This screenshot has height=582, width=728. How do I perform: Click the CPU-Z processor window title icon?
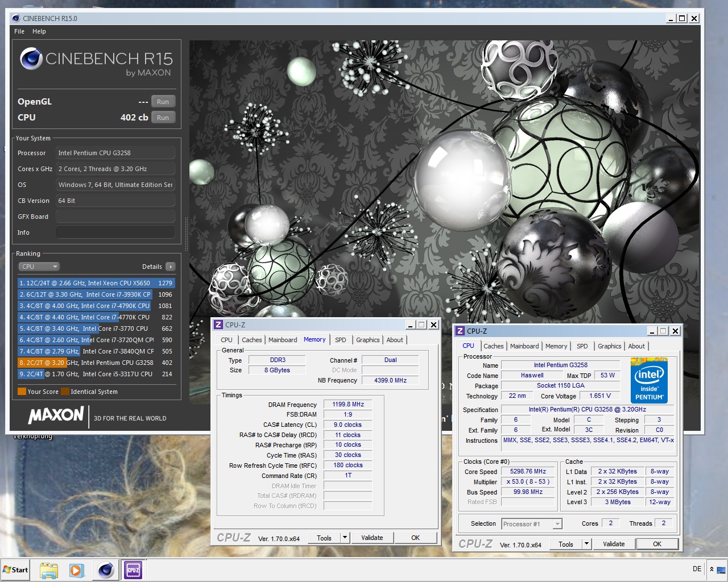pyautogui.click(x=460, y=331)
